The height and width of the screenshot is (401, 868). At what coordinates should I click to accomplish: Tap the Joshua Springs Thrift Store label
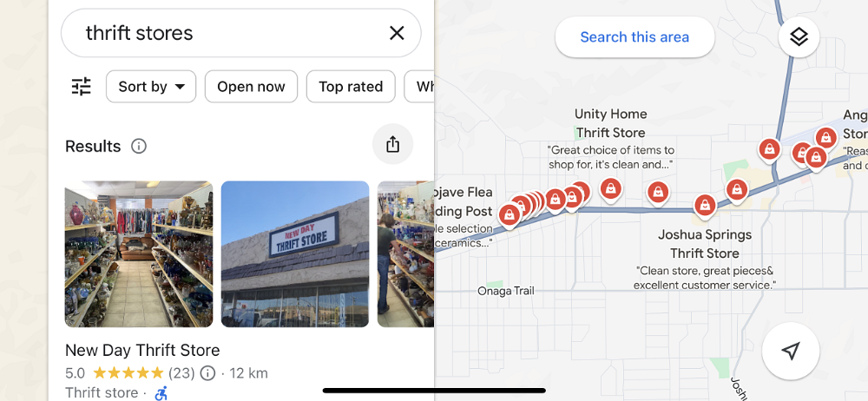[x=705, y=244]
